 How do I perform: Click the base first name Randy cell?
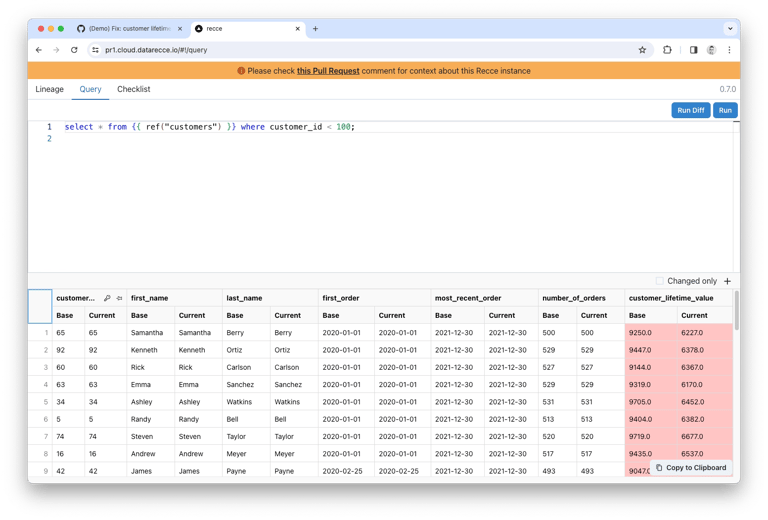[x=151, y=419]
